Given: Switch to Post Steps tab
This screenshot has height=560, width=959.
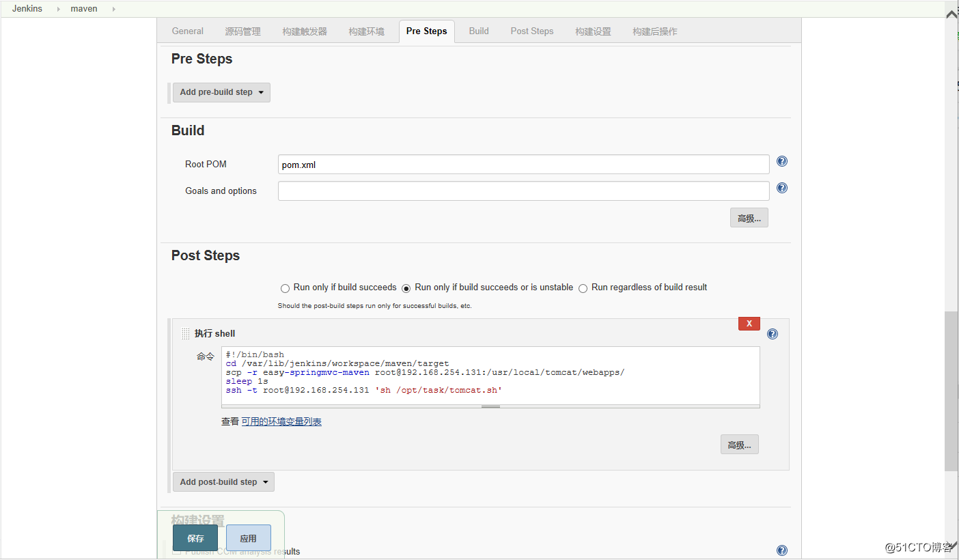Looking at the screenshot, I should click(532, 31).
